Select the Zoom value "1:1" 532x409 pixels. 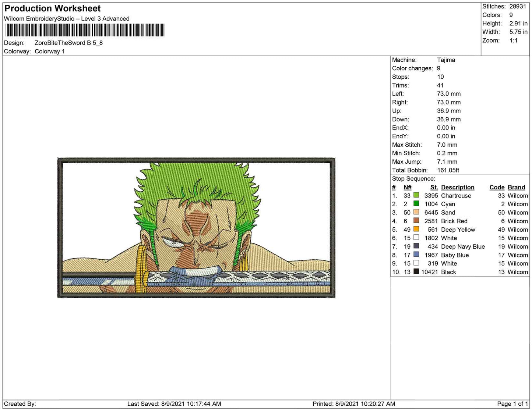pos(514,40)
